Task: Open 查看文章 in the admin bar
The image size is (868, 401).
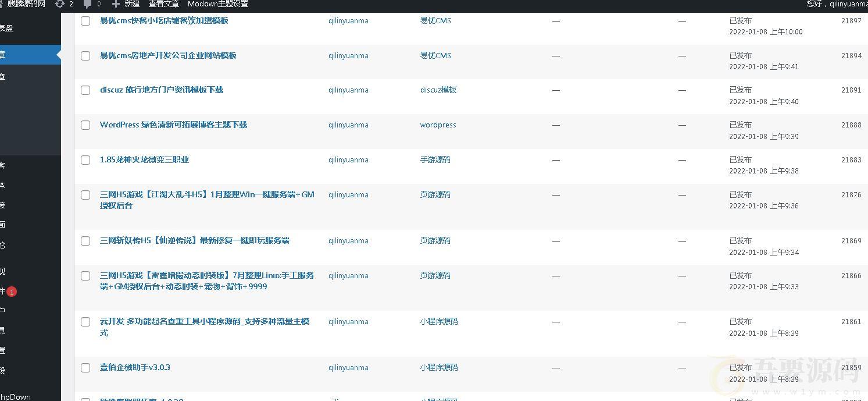Action: tap(164, 3)
